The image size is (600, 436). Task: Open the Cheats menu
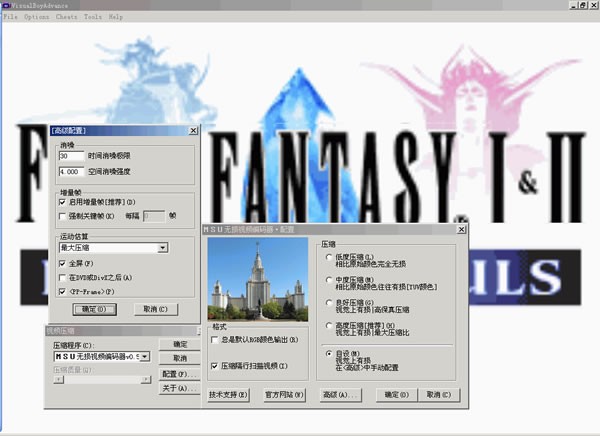[67, 17]
